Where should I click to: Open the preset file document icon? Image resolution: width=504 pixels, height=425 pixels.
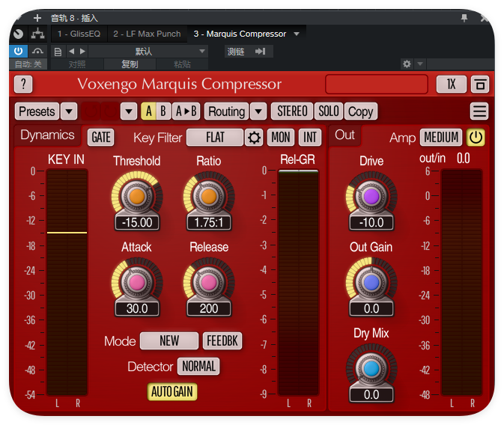[x=58, y=52]
